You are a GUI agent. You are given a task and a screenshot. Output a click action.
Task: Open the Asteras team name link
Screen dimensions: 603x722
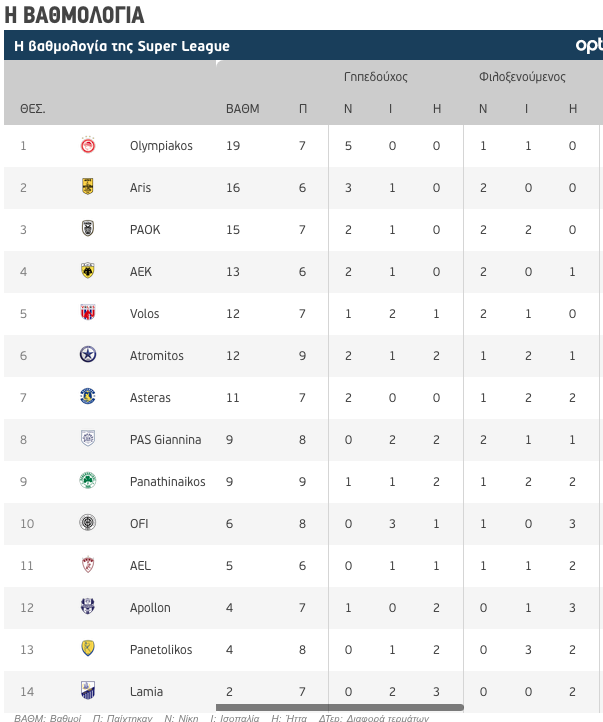[150, 397]
